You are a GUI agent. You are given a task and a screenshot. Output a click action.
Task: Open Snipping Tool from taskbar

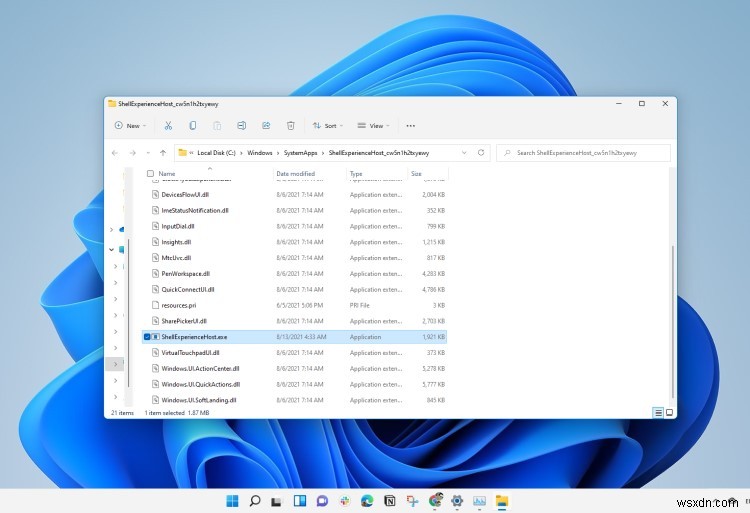(x=412, y=501)
